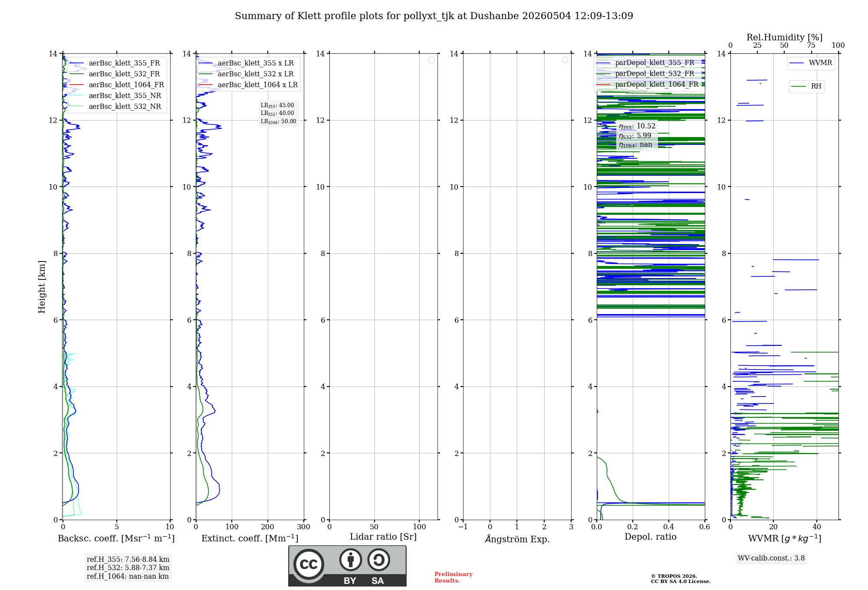Click the Depol. ratio x-axis label

point(651,537)
